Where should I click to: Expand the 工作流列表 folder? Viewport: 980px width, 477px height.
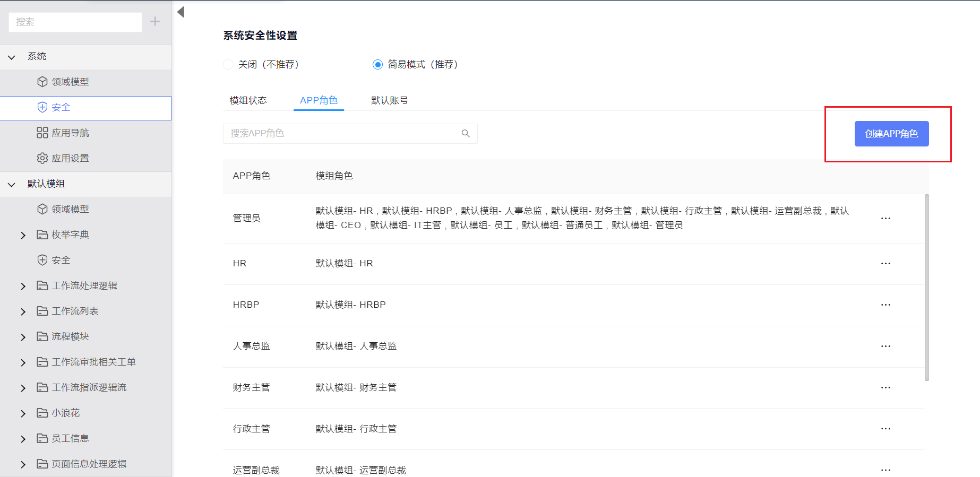(23, 311)
